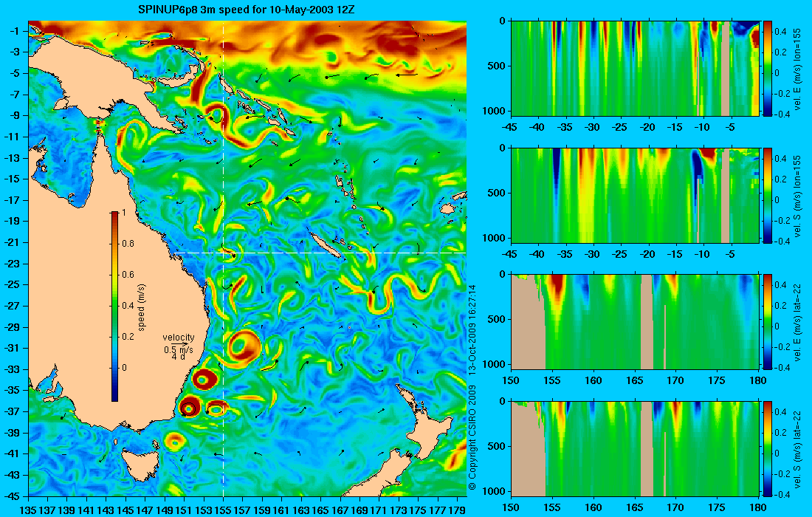Click depth '500' on vel. E lat=-22 panel

[498, 320]
